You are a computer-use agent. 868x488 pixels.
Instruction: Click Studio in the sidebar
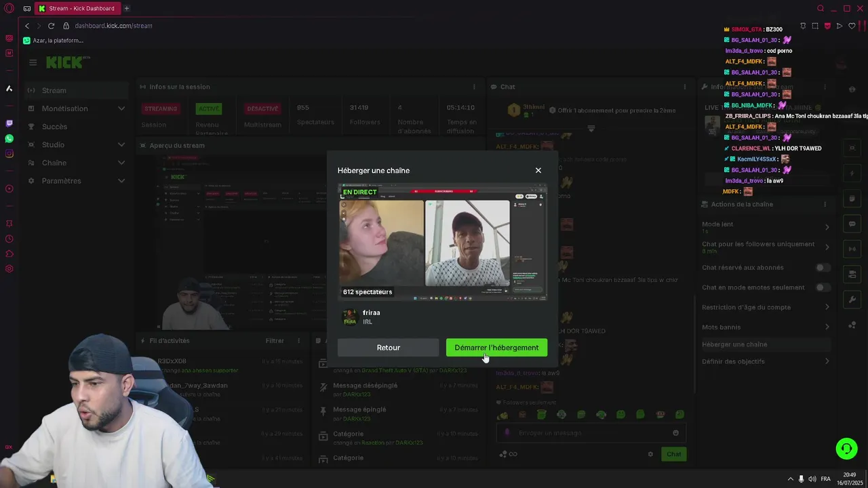click(x=53, y=144)
